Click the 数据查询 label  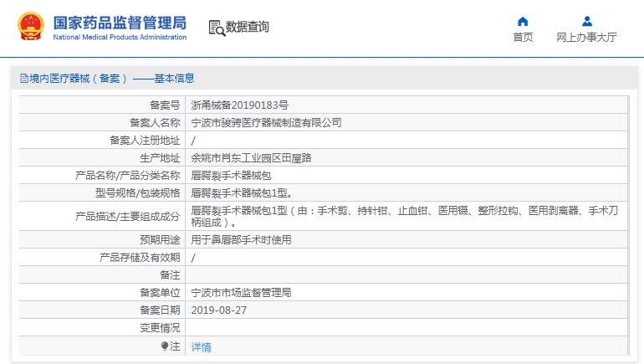click(x=248, y=27)
